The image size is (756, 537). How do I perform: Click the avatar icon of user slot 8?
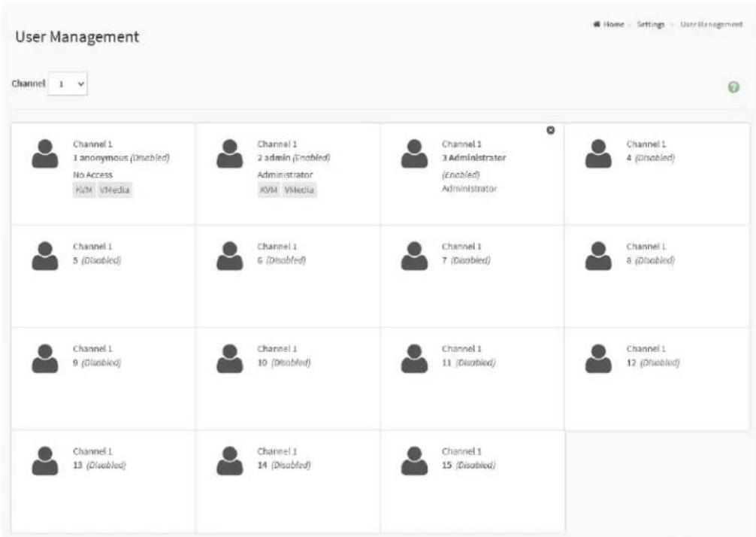coord(598,256)
